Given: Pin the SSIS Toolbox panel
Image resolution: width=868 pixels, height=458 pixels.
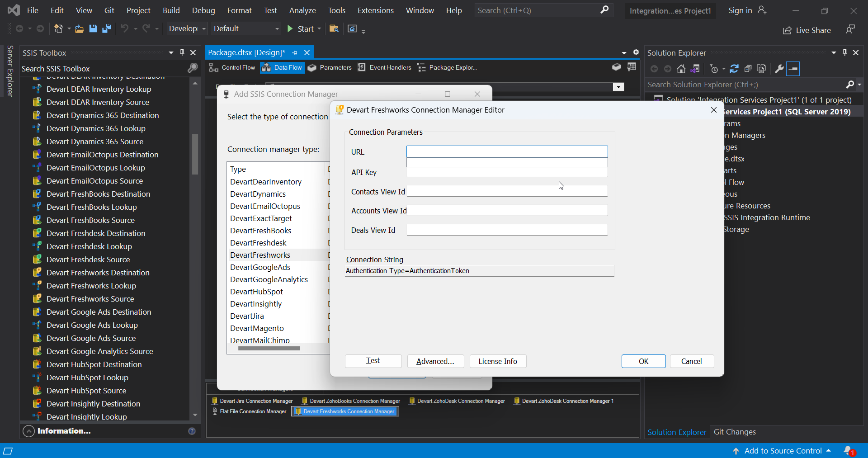Looking at the screenshot, I should pos(182,52).
